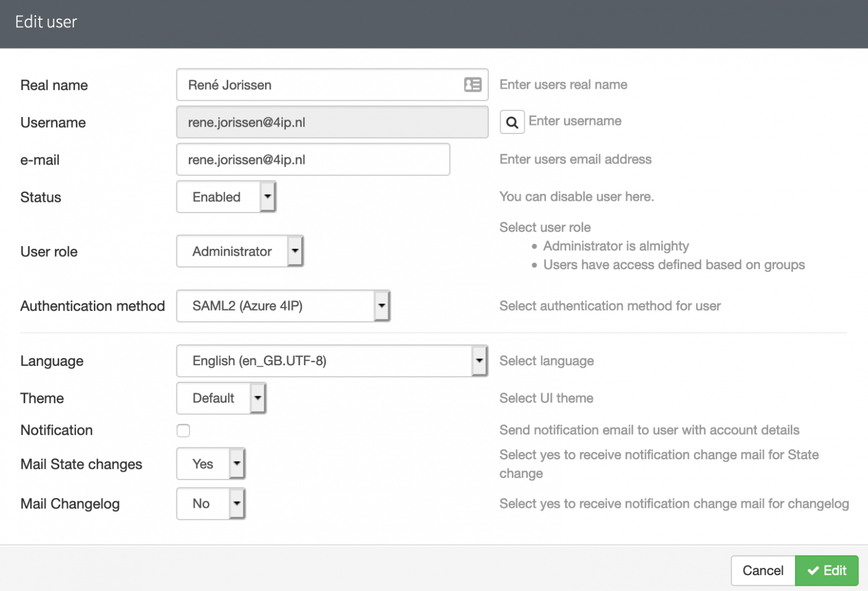Open the Mail Changelog dropdown showing No
Screen dimensions: 868x591
211,503
